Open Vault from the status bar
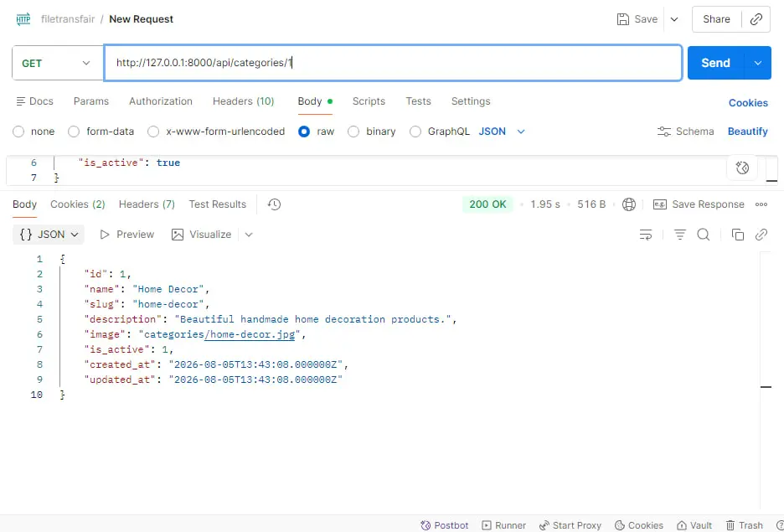The image size is (784, 532). coord(694,525)
